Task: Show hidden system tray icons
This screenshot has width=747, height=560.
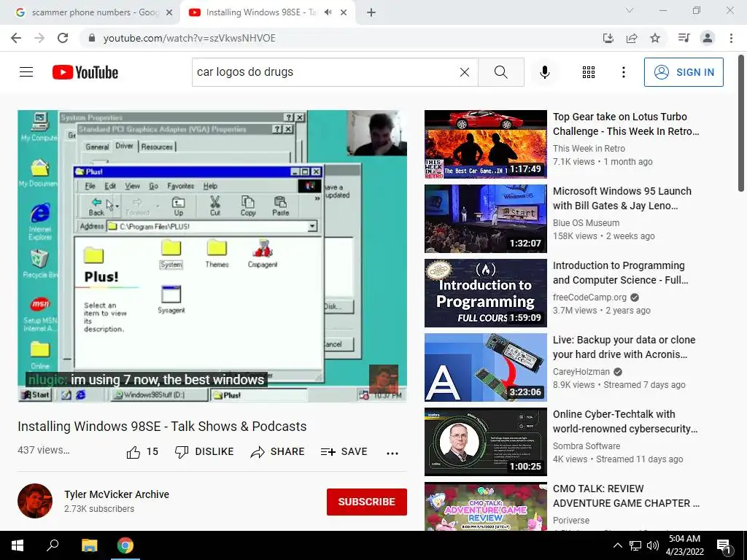Action: coord(617,545)
